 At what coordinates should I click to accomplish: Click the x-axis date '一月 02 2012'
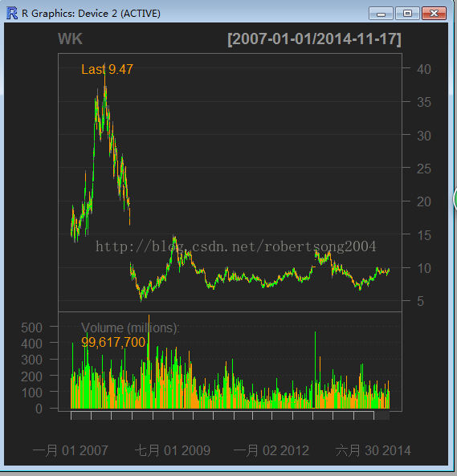[x=271, y=450]
